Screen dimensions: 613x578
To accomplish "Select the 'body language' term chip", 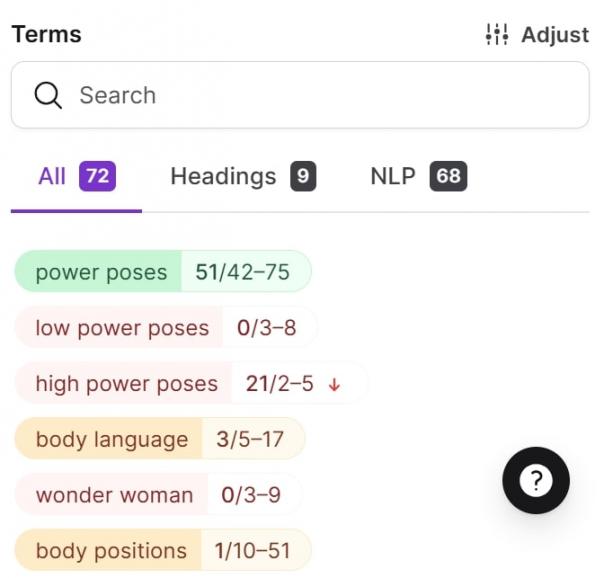I will [111, 440].
